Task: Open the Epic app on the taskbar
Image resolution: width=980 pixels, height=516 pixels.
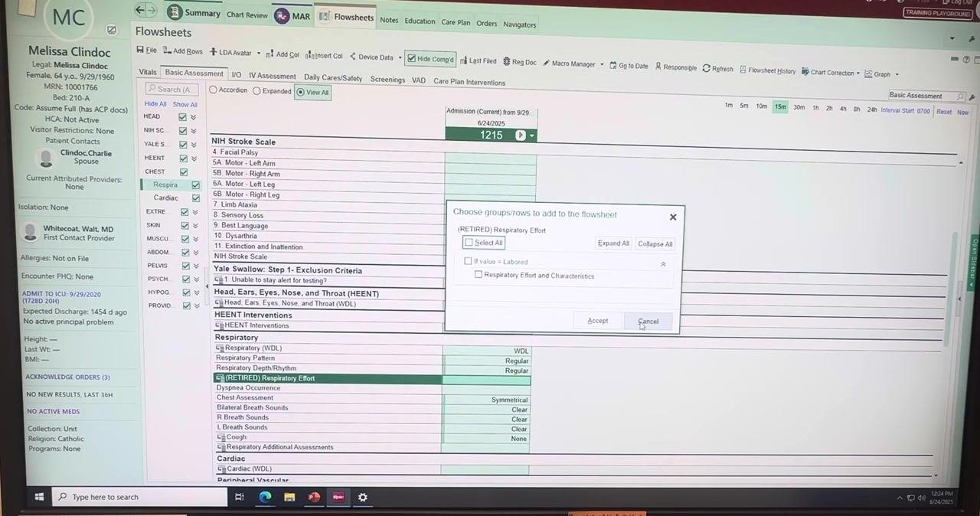Action: click(338, 497)
